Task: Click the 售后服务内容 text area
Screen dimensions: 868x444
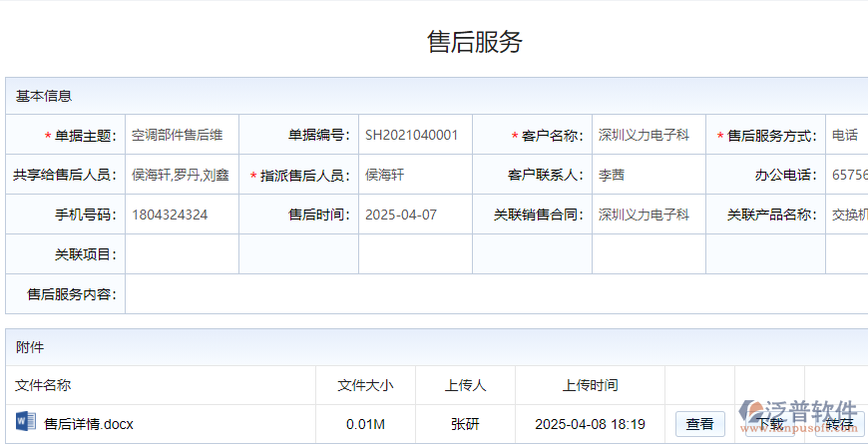Action: (x=489, y=294)
